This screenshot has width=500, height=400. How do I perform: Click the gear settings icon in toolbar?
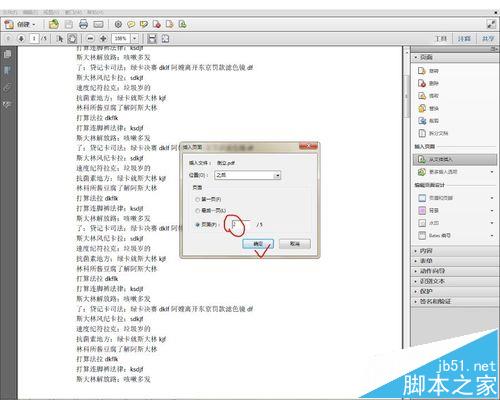click(118, 24)
